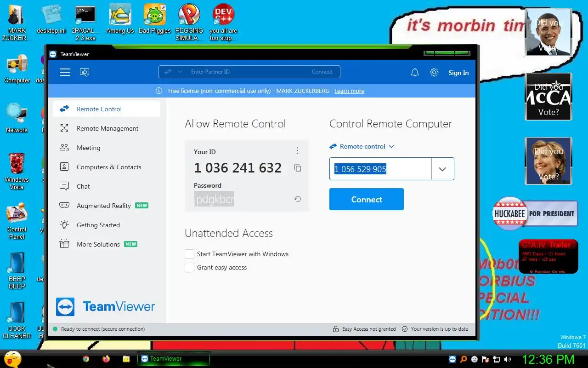
Task: Open the Dev-C++ desktop shortcut
Action: (223, 23)
